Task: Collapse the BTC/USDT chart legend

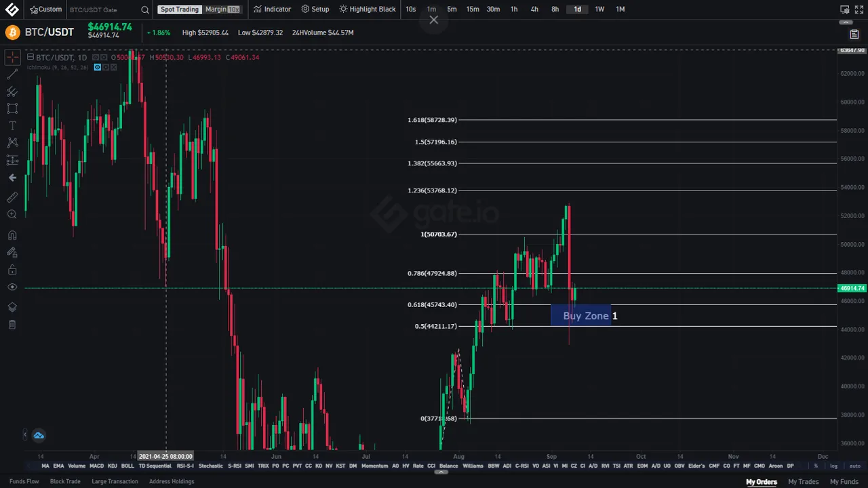Action: (31, 58)
